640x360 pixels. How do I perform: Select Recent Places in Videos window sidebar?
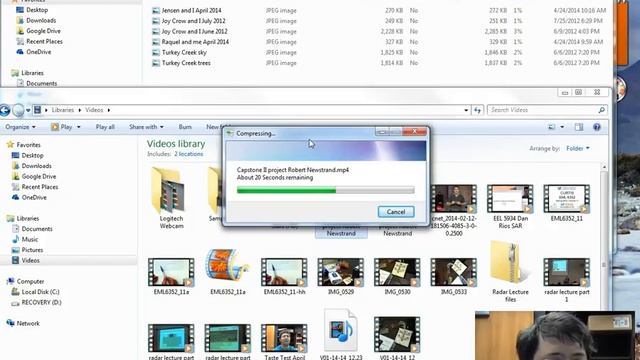[40, 187]
